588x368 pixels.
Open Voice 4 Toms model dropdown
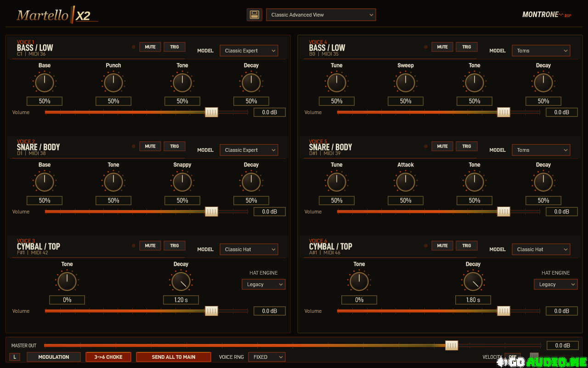tap(541, 51)
